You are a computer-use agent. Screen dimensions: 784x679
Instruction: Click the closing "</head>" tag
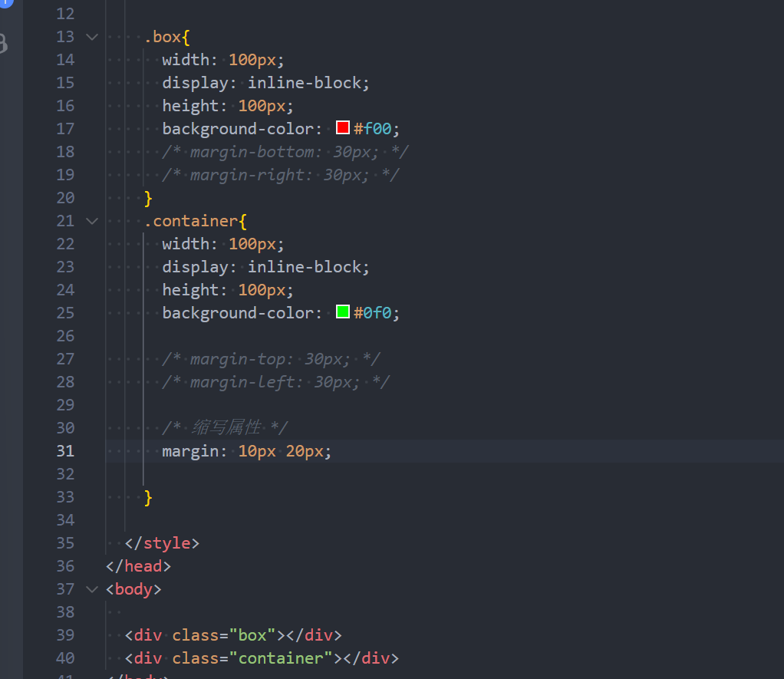tap(139, 566)
